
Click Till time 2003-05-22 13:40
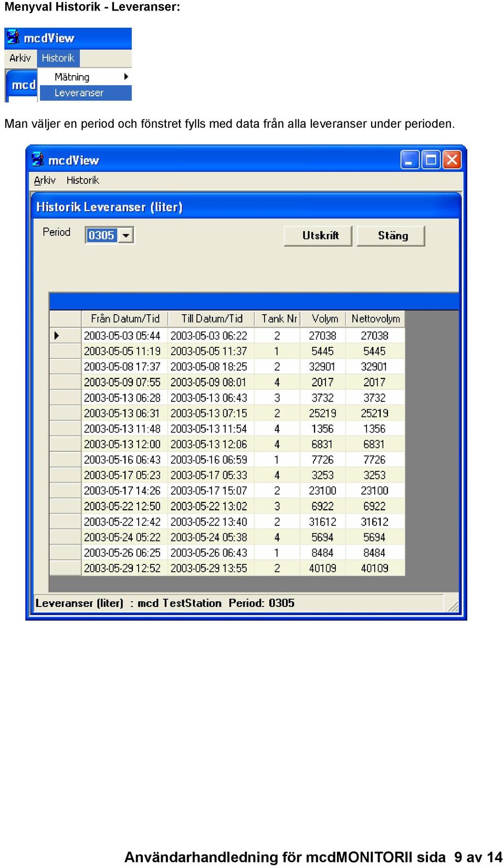[212, 521]
